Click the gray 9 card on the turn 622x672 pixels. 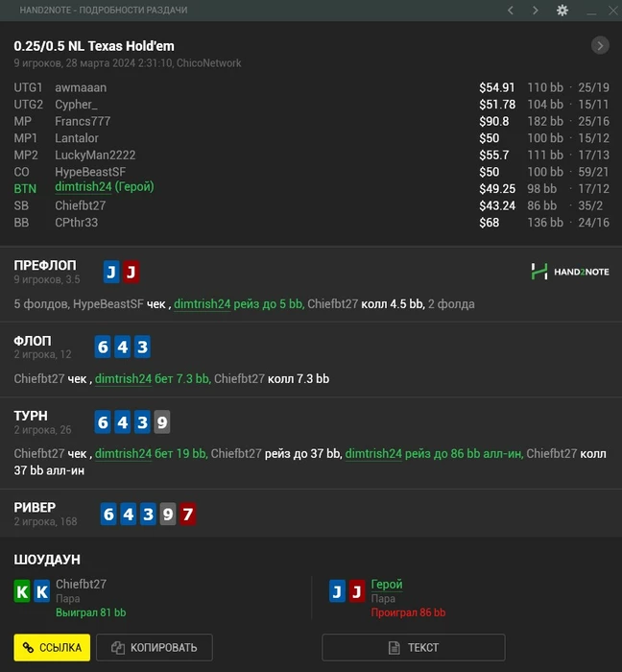[162, 422]
